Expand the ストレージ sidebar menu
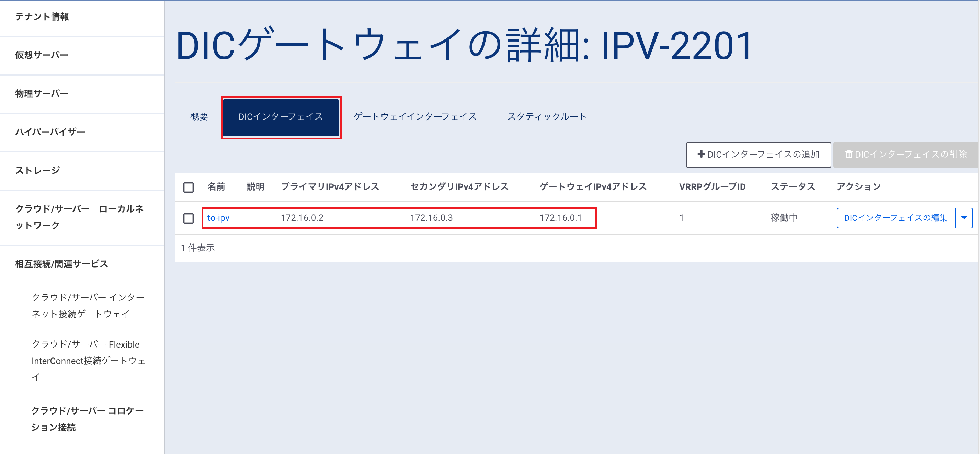This screenshot has height=454, width=980. point(37,170)
